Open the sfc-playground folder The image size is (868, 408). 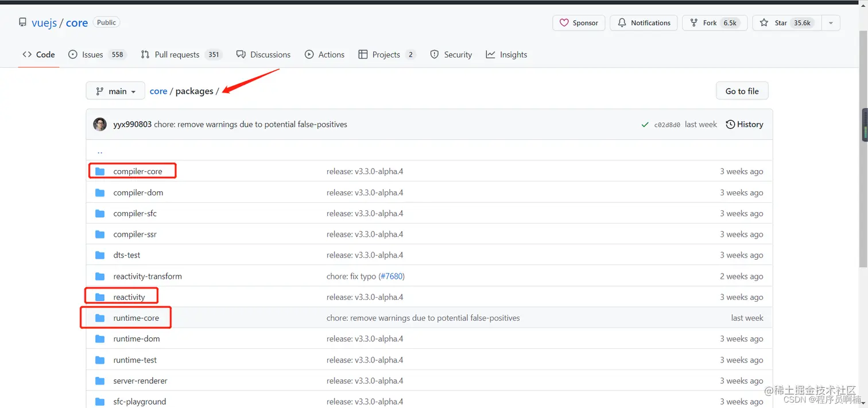coord(139,402)
